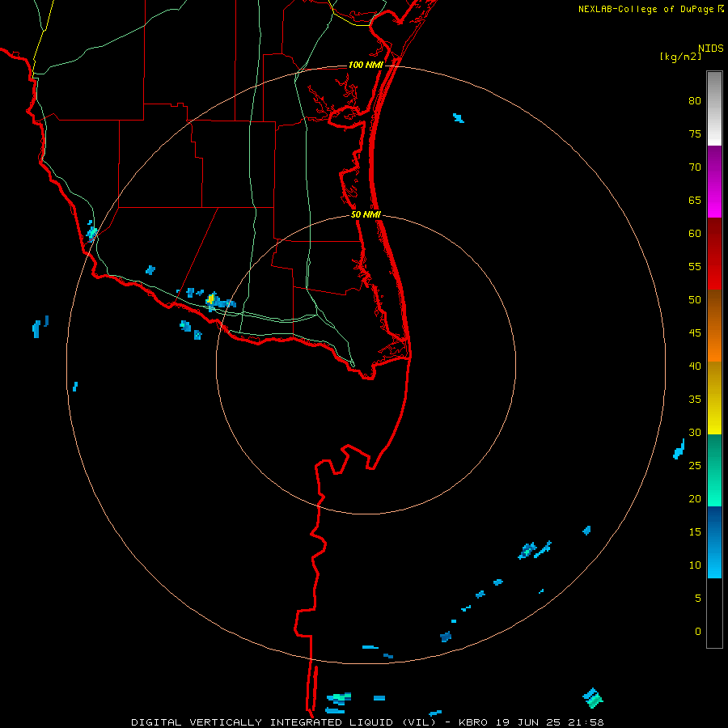
Task: Click the scale value 60
Action: click(x=695, y=234)
